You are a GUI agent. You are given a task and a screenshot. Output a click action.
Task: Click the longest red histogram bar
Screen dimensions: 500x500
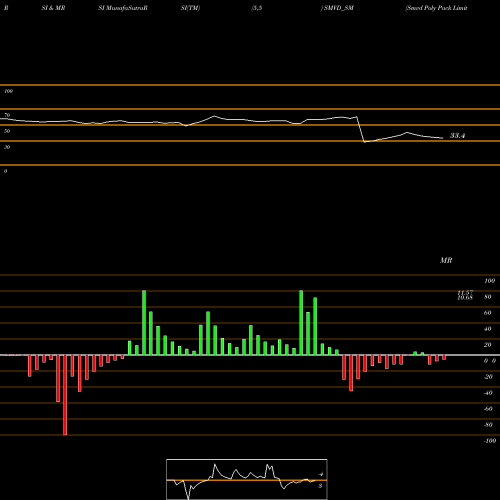tap(65, 395)
